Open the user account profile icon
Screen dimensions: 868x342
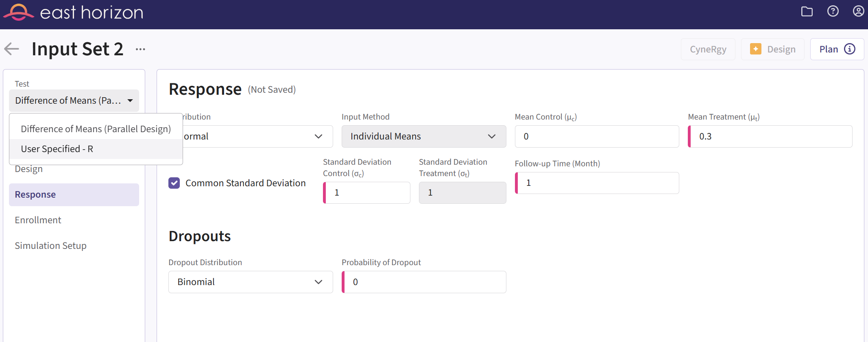(858, 11)
